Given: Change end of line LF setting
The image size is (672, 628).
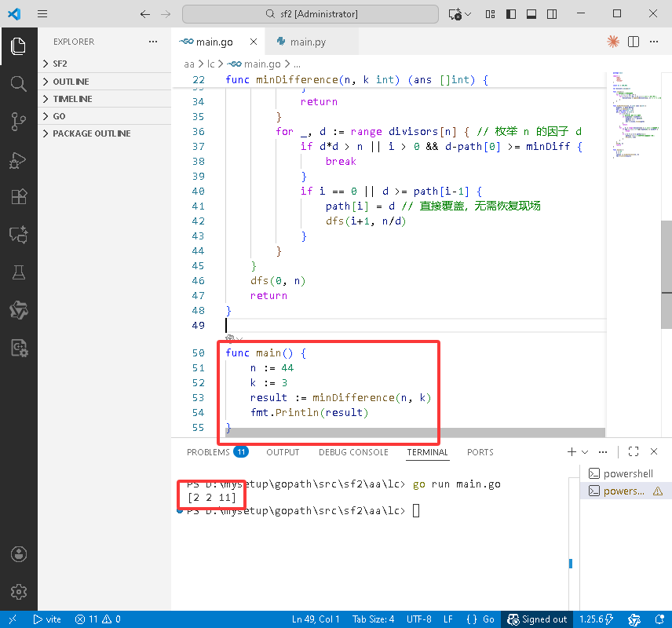Looking at the screenshot, I should point(447,619).
